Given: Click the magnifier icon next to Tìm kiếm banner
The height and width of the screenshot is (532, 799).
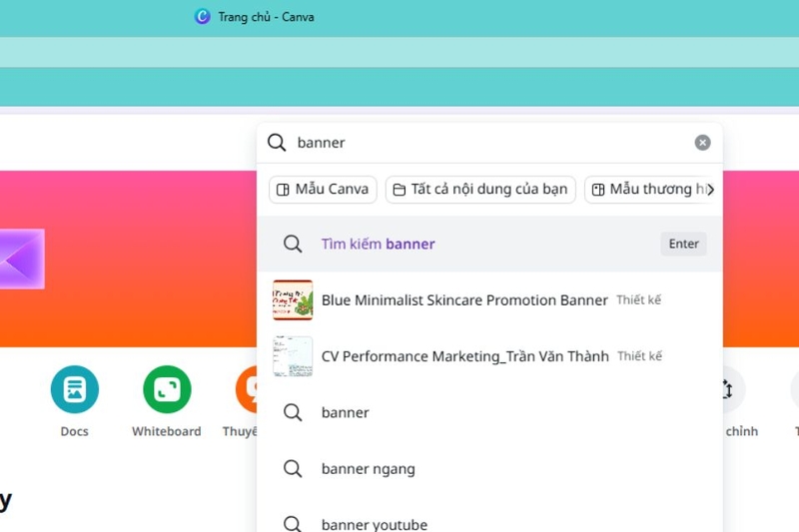Looking at the screenshot, I should tap(293, 244).
